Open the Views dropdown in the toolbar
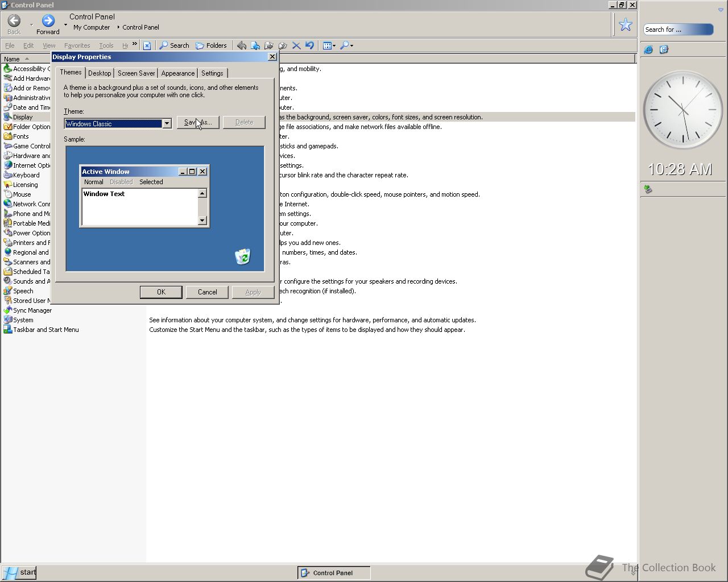 329,45
